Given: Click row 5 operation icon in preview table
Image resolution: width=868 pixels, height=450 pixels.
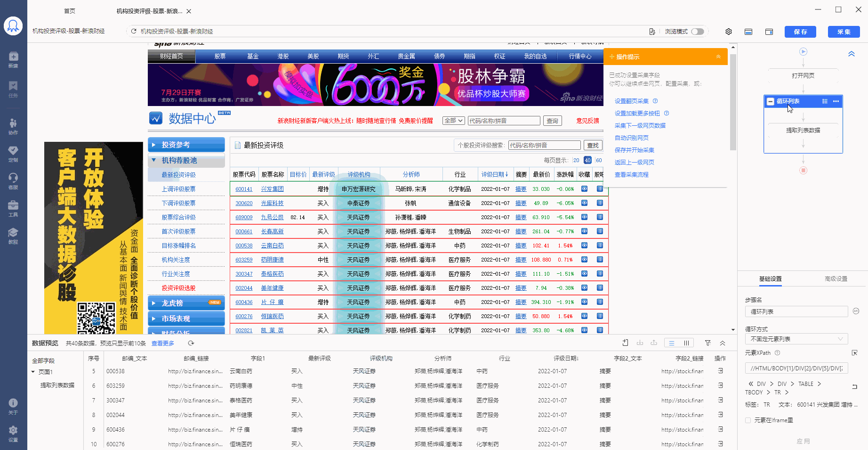Looking at the screenshot, I should click(720, 371).
